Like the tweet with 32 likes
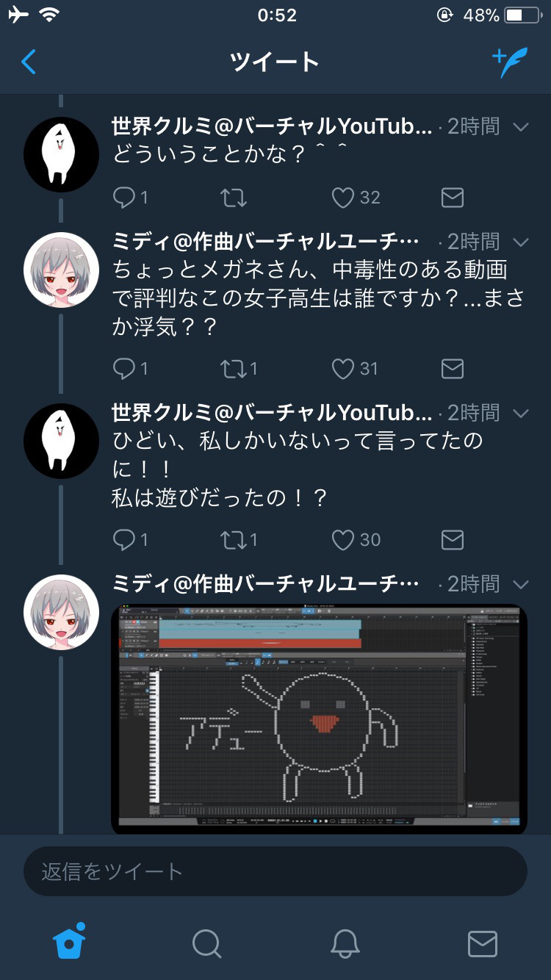Viewport: 551px width, 980px height. click(x=343, y=197)
